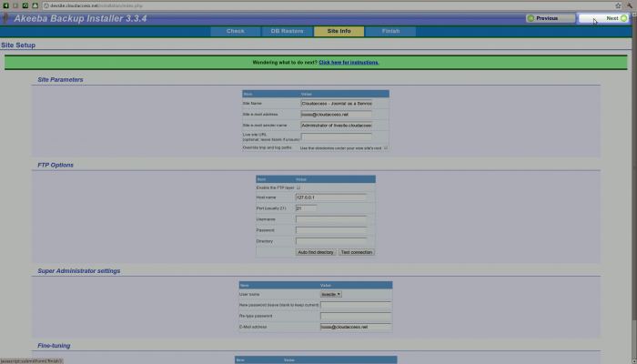Open the Check step tab
The width and height of the screenshot is (637, 364).
(235, 31)
